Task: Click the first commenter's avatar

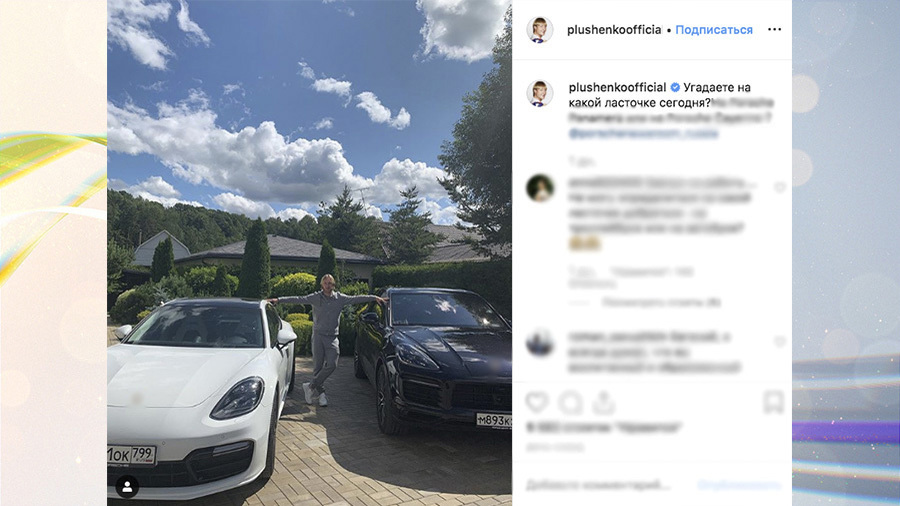Action: pyautogui.click(x=540, y=188)
